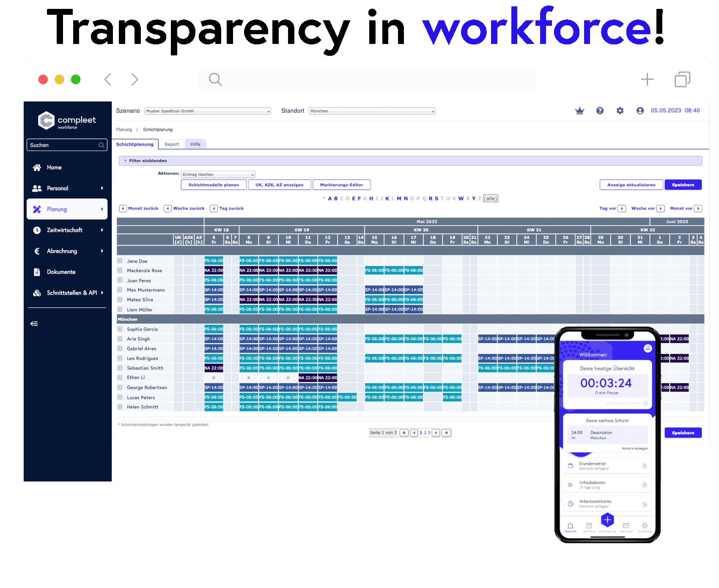Open the Personal section icon
The width and height of the screenshot is (719, 588).
37,189
